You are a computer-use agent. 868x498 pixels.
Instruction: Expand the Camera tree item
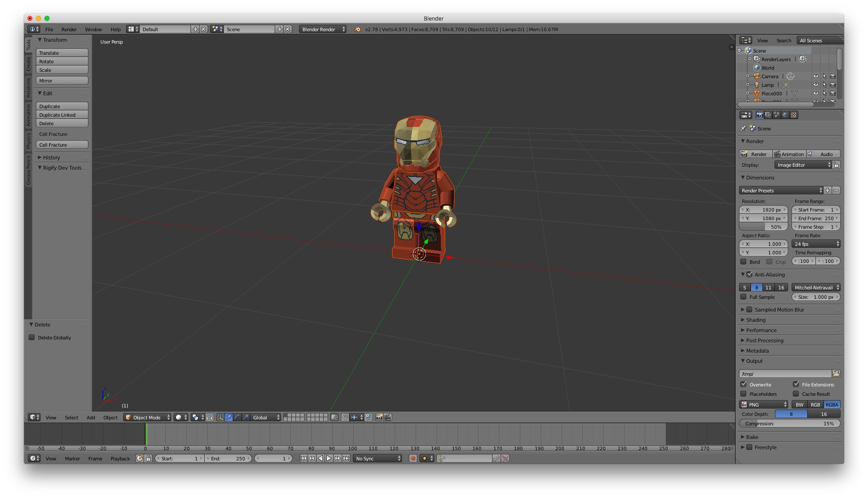748,77
